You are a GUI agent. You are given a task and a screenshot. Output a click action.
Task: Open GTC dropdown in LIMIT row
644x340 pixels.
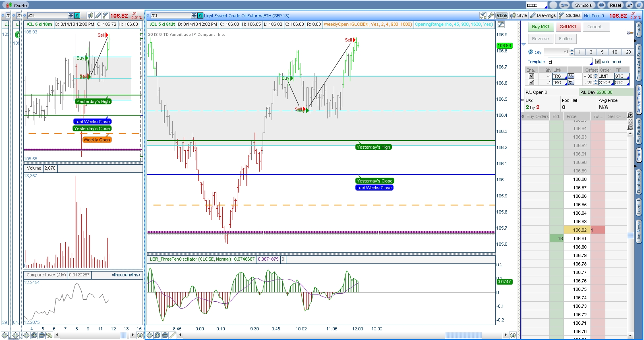click(621, 76)
